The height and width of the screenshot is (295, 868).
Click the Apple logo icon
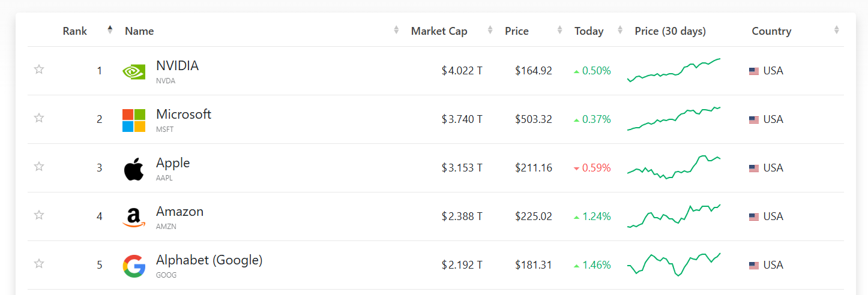[x=134, y=168]
